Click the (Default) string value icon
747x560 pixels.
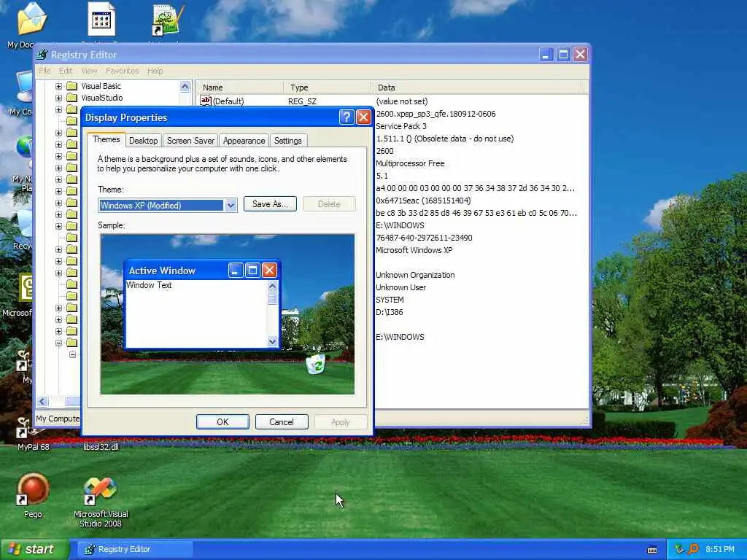(x=206, y=101)
